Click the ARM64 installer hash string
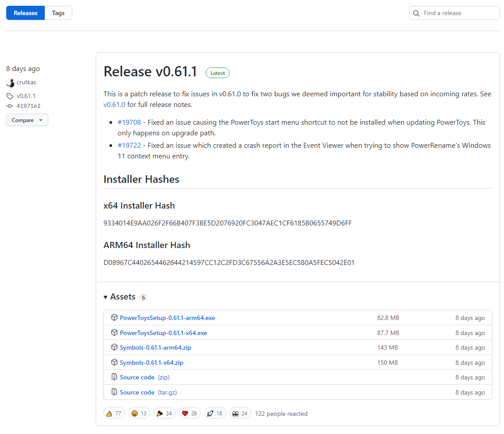504x434 pixels. pyautogui.click(x=229, y=263)
